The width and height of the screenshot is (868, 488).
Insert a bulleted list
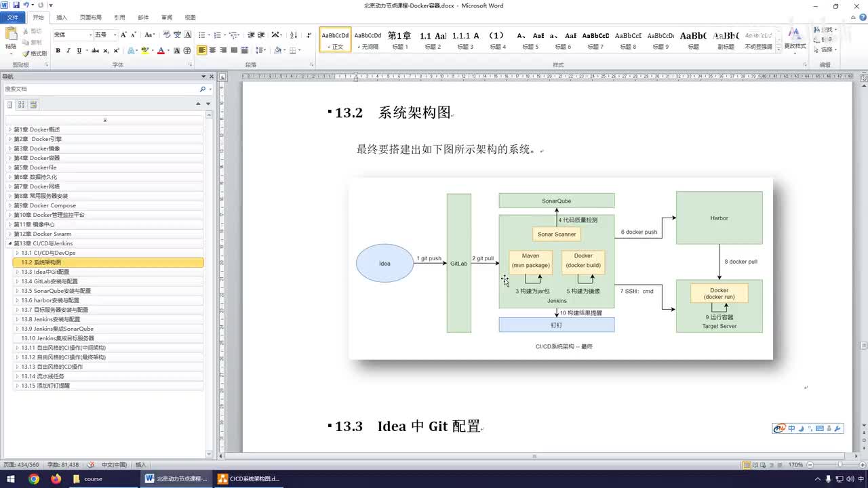tap(201, 35)
